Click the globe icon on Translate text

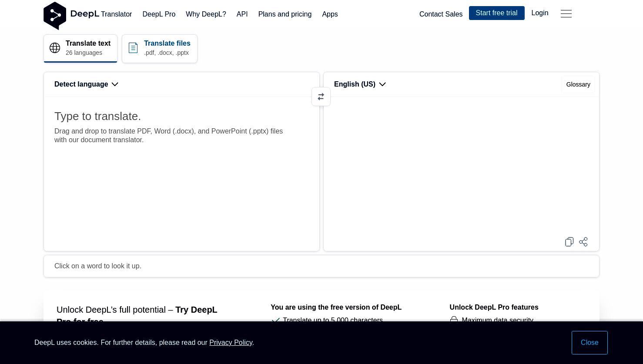tap(55, 48)
